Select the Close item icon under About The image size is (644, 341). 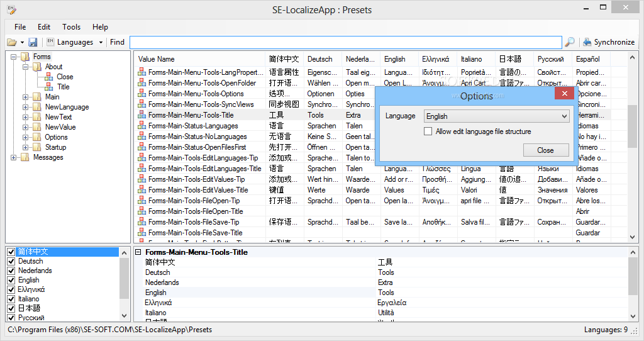tap(49, 77)
